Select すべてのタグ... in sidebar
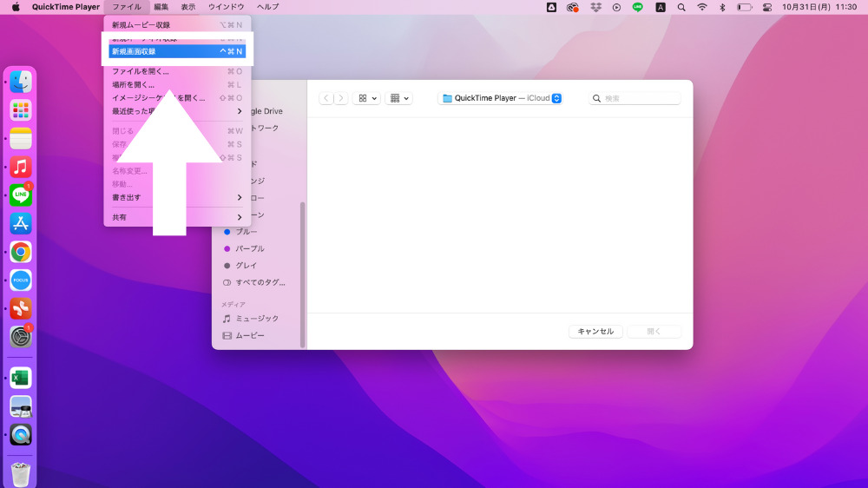Viewport: 868px width, 488px height. [x=259, y=282]
